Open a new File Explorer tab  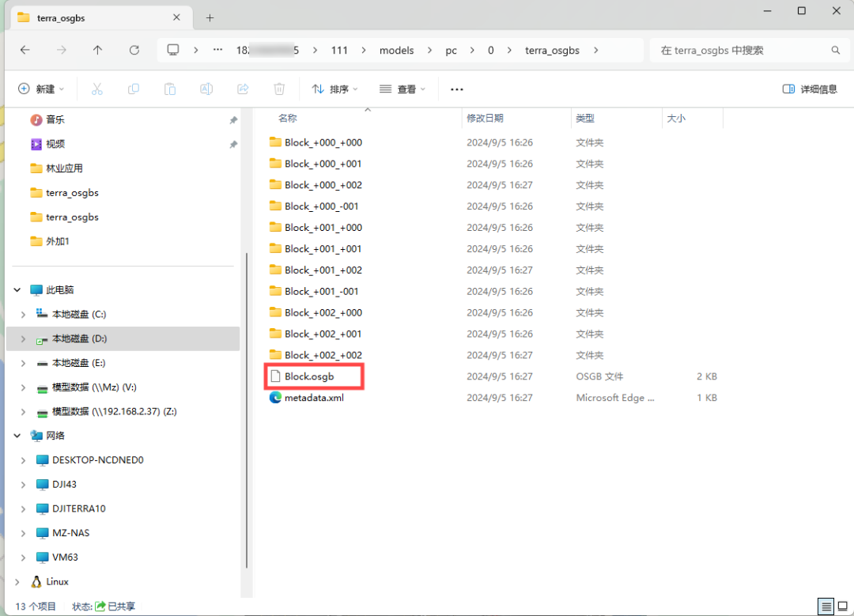click(210, 18)
